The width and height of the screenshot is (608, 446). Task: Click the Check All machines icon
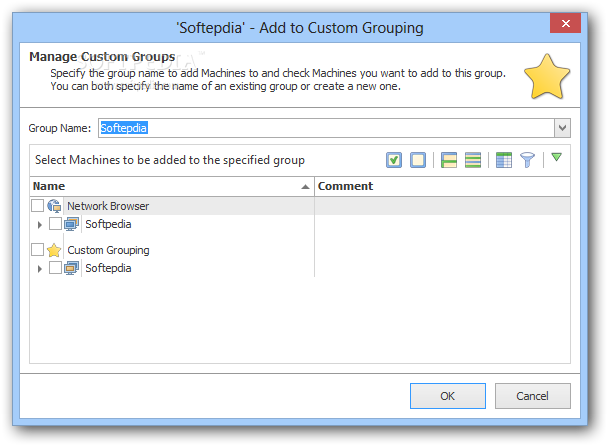point(394,160)
